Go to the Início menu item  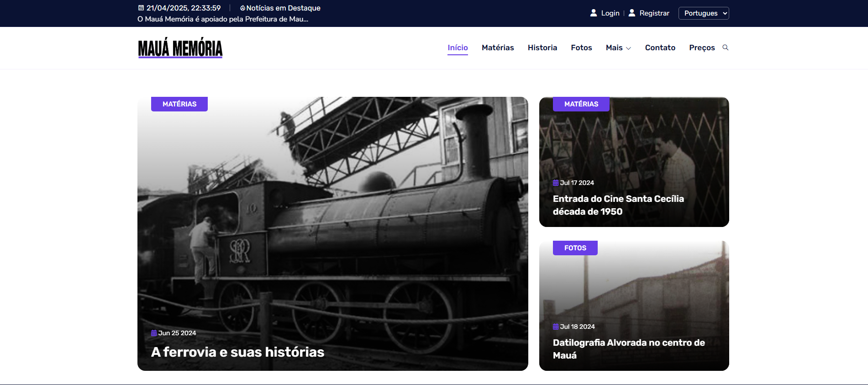point(458,47)
